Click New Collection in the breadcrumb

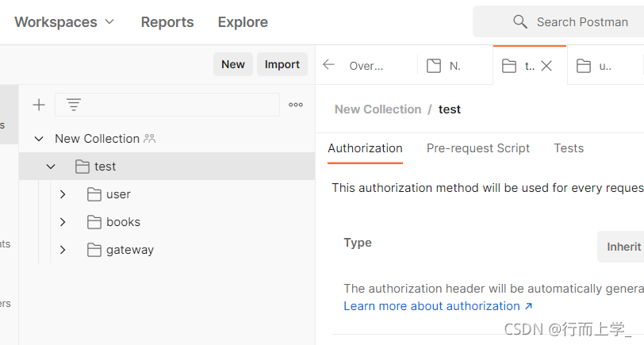[378, 109]
